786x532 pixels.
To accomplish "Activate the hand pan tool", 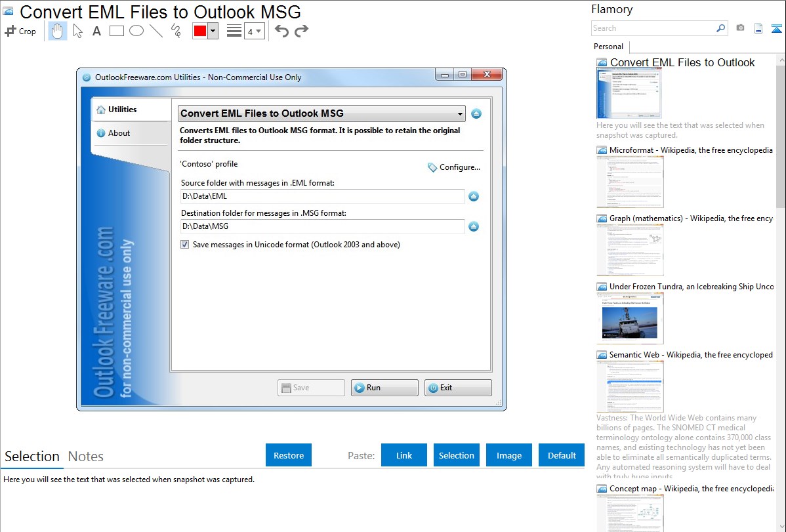I will click(x=57, y=31).
